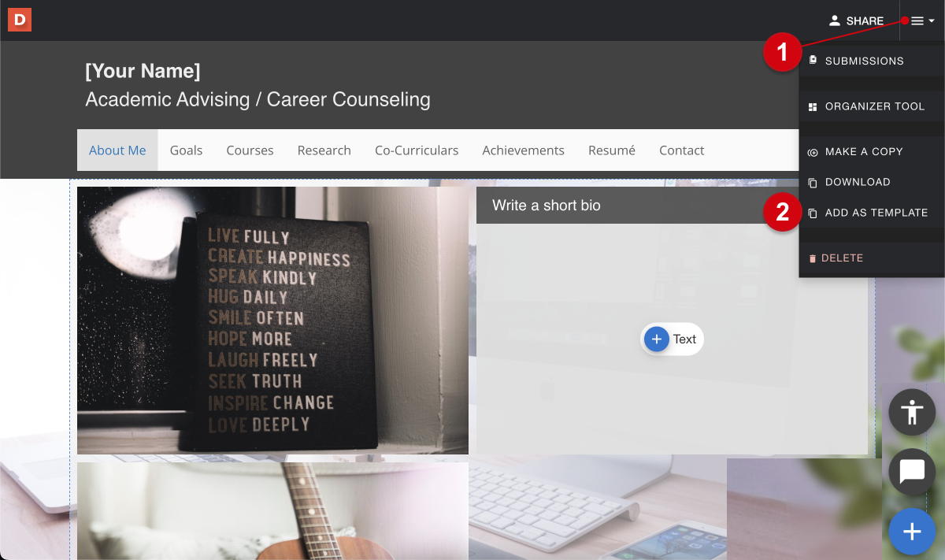Click the Share person icon
This screenshot has width=945, height=560.
point(835,21)
